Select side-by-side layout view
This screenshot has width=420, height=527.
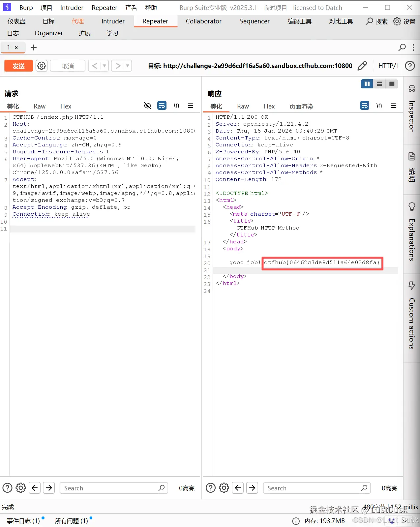pyautogui.click(x=367, y=84)
